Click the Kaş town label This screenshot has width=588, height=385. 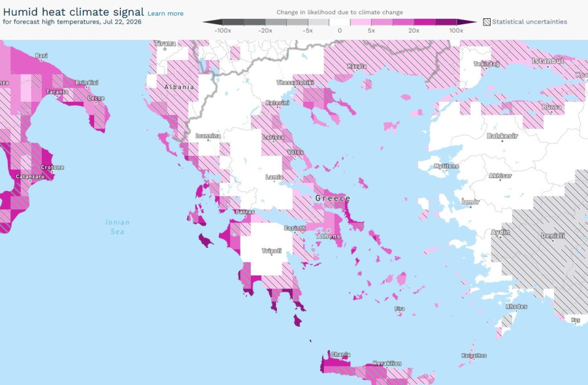coord(575,320)
